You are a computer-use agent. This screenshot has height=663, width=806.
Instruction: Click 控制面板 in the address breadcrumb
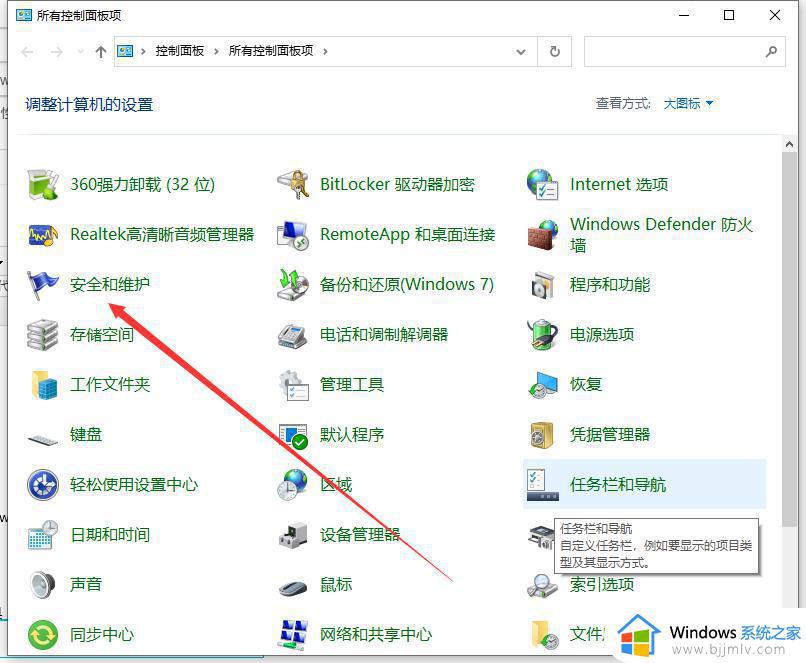point(180,51)
